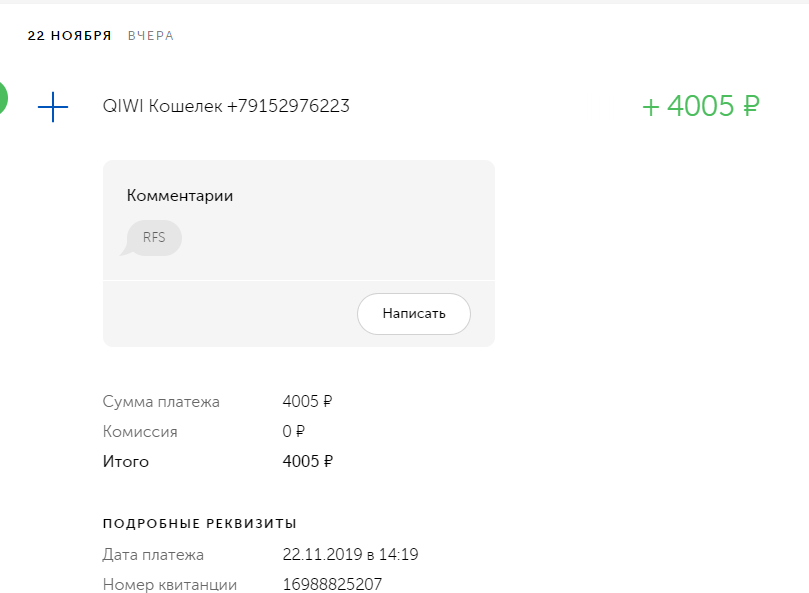Click the green circle at left edge
Viewport: 809px width, 593px height.
pos(3,97)
